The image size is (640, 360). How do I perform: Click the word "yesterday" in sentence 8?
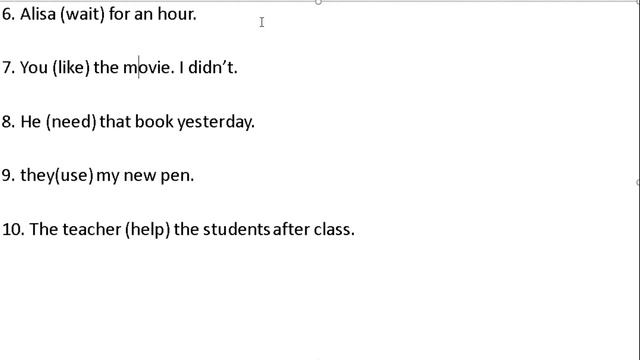tap(213, 122)
